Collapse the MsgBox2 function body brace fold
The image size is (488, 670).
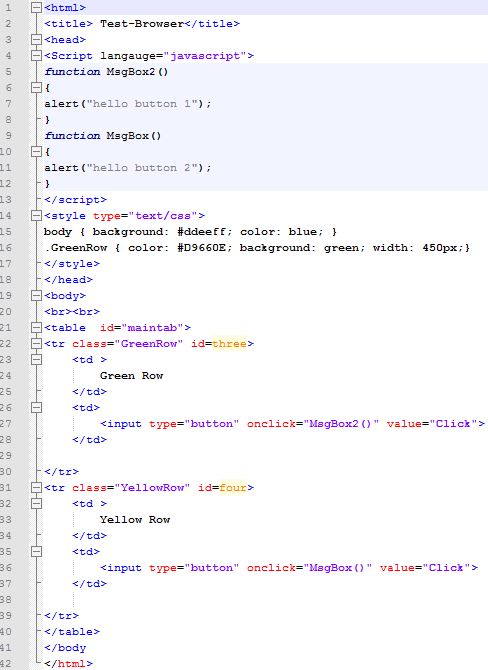[37, 88]
